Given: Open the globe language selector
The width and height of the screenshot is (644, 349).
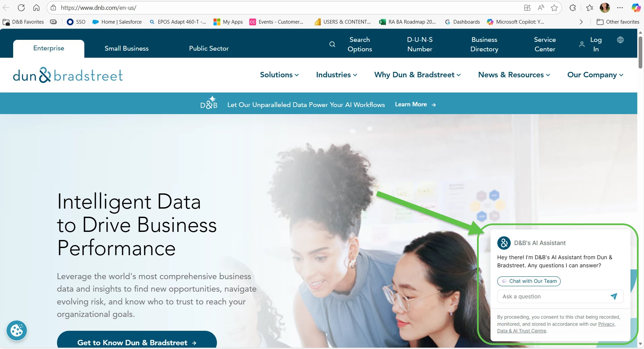Looking at the screenshot, I should pyautogui.click(x=620, y=40).
